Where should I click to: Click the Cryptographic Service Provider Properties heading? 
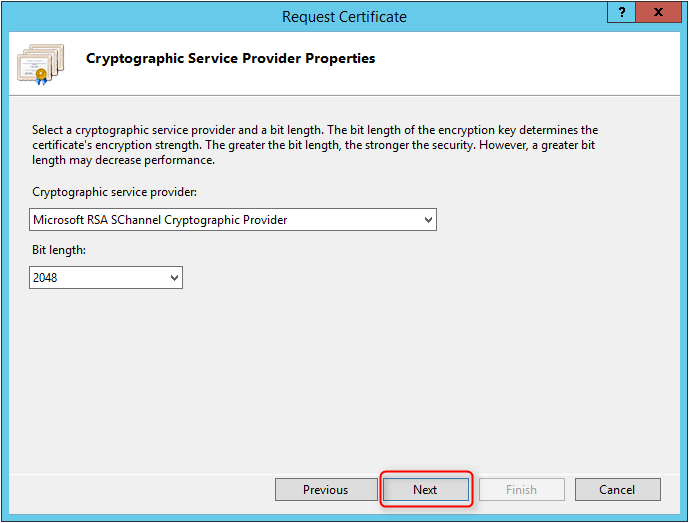pos(231,58)
